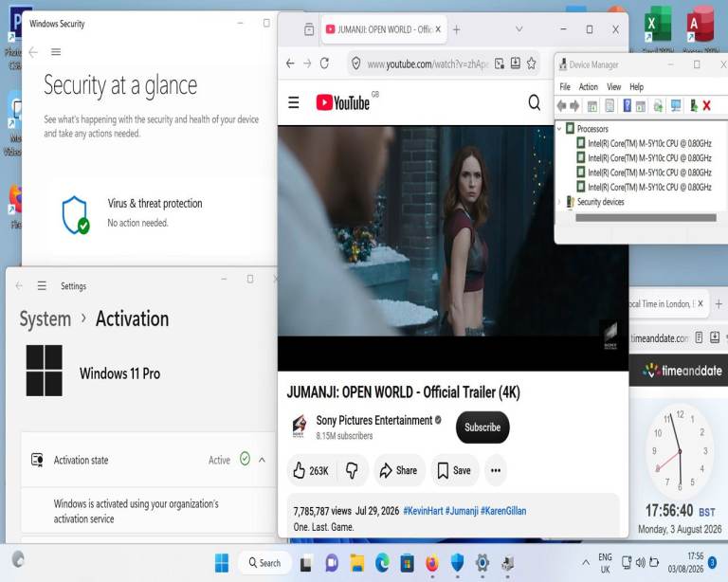Dislike the Jumanji trailer

pos(352,470)
